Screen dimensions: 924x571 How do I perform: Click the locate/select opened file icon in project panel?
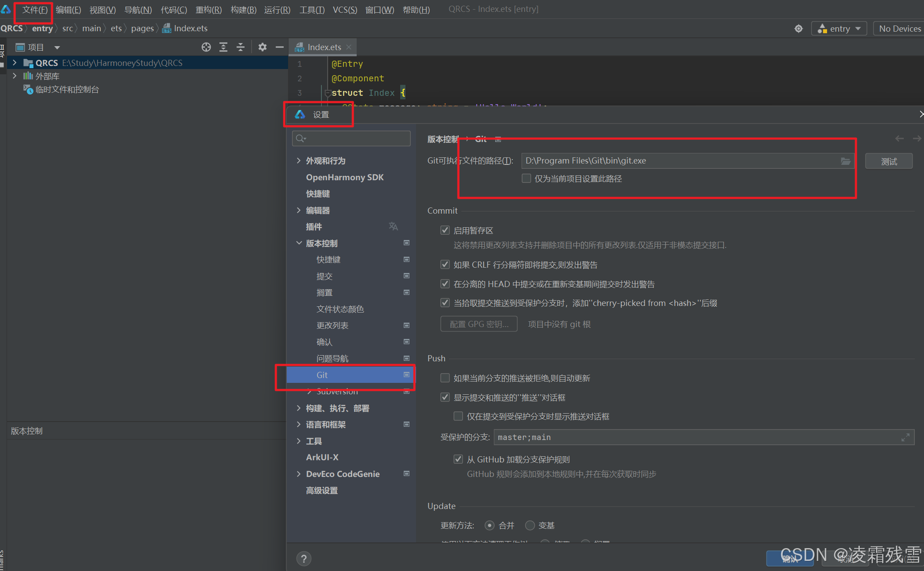[x=206, y=47]
